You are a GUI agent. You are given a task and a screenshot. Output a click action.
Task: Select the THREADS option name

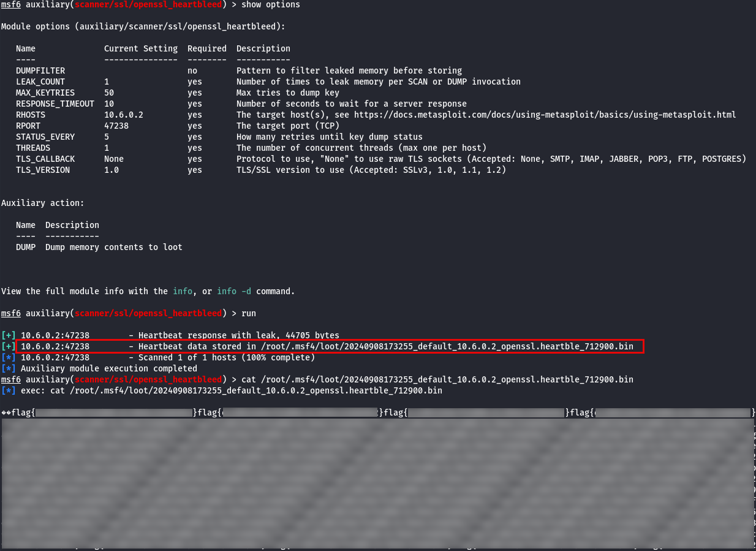pyautogui.click(x=33, y=148)
